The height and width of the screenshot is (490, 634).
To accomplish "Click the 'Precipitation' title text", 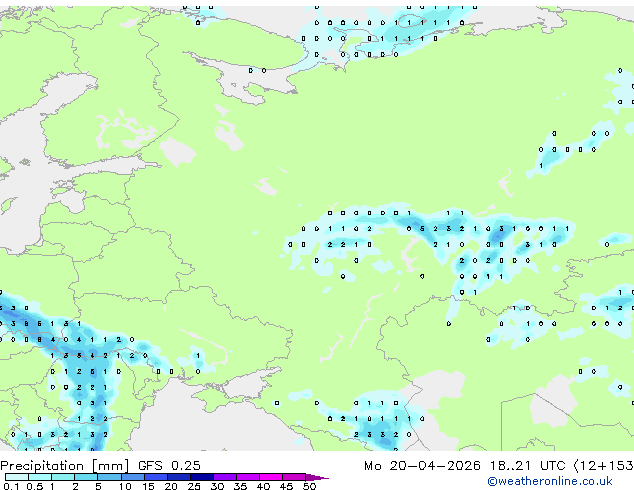I will 42,466.
